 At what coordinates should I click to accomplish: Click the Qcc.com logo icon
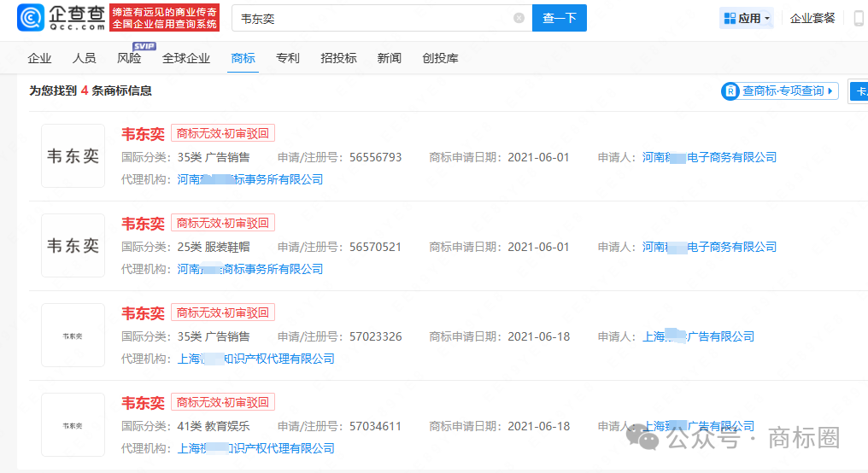31,18
